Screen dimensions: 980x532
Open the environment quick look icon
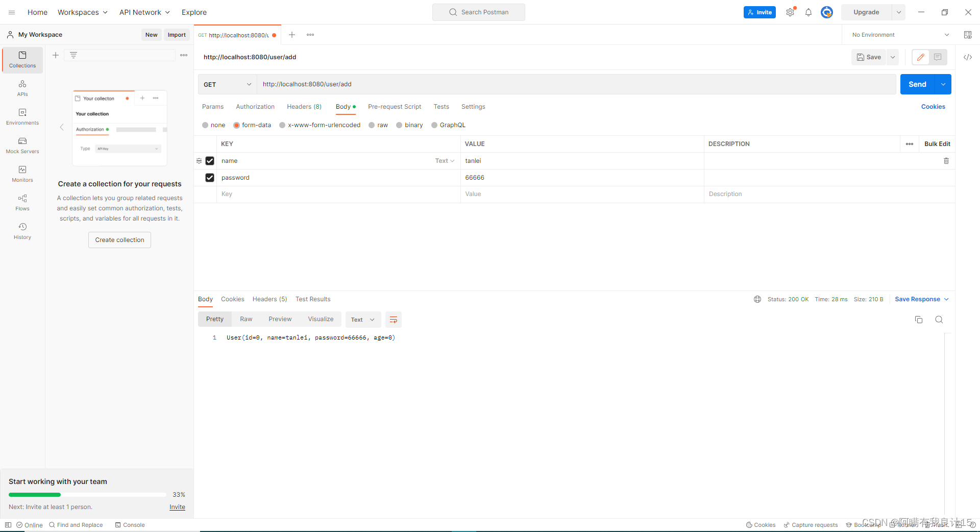point(968,35)
